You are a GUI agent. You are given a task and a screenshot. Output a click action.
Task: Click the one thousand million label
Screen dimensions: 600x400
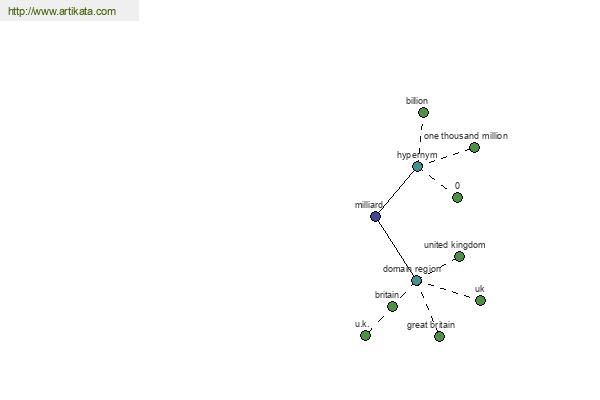point(466,136)
